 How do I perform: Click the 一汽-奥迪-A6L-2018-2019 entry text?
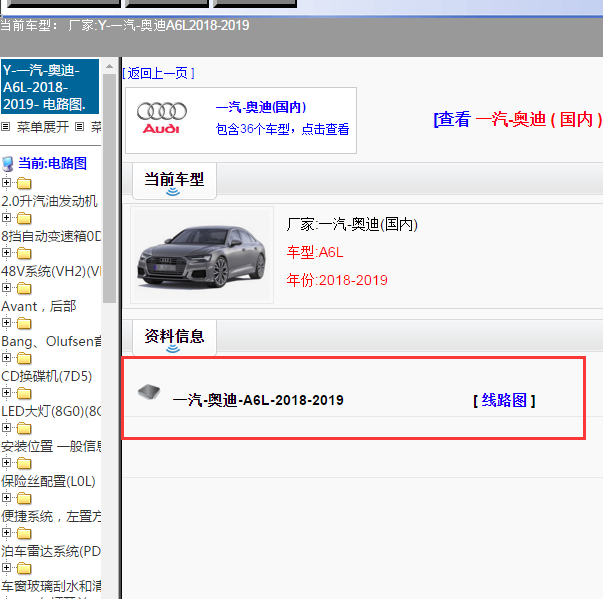258,401
